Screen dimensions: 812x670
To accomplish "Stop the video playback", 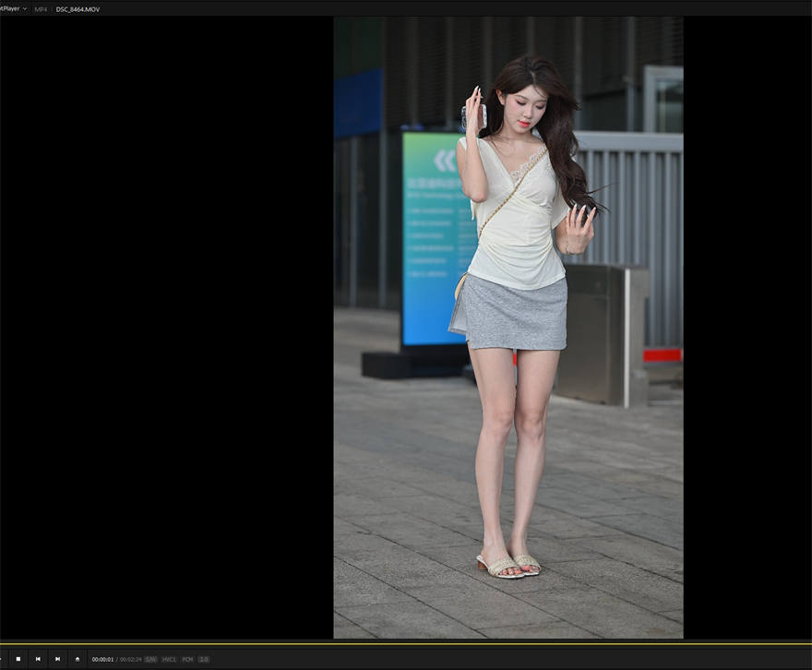I will point(18,659).
